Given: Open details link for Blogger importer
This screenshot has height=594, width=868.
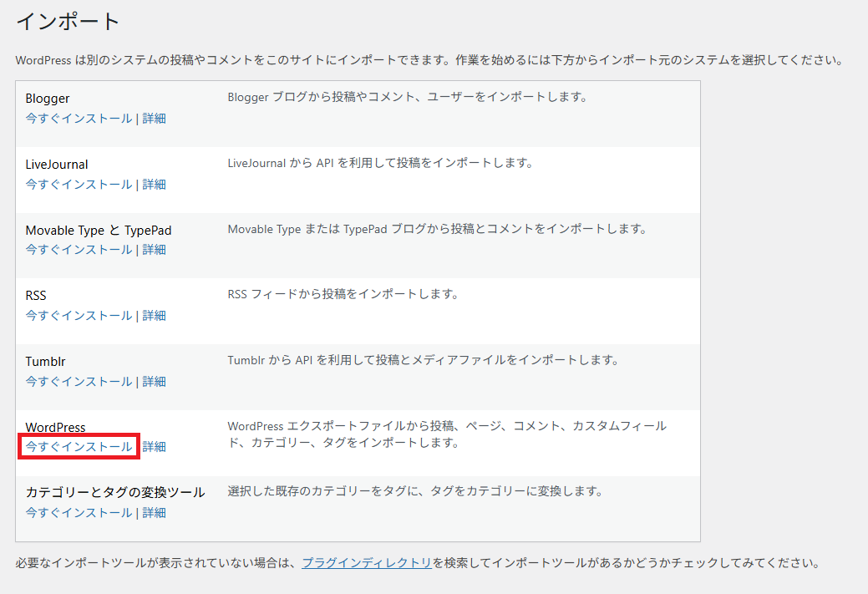Looking at the screenshot, I should (x=154, y=119).
